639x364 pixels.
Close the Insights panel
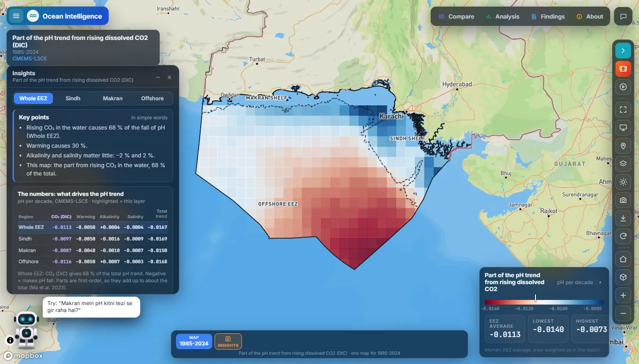tap(170, 78)
